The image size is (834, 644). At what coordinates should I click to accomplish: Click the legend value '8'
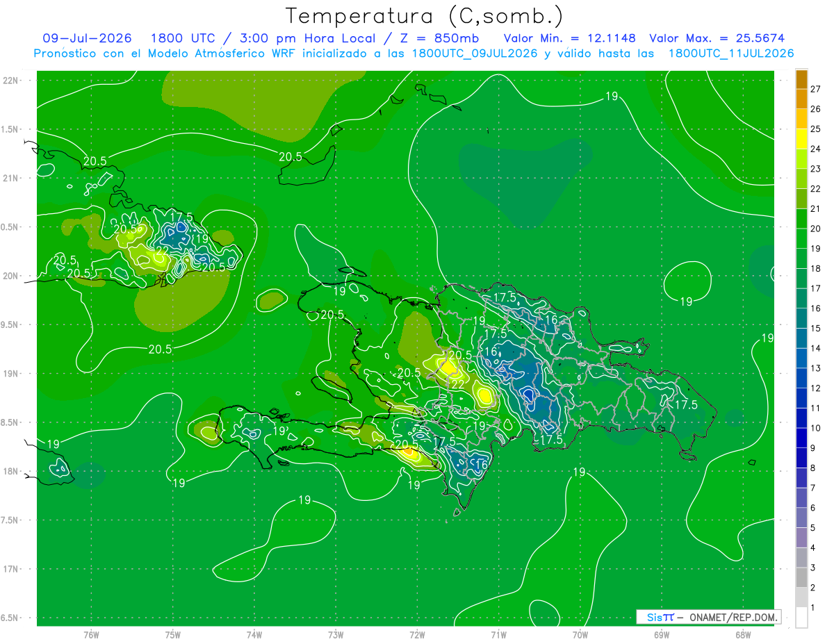click(813, 468)
